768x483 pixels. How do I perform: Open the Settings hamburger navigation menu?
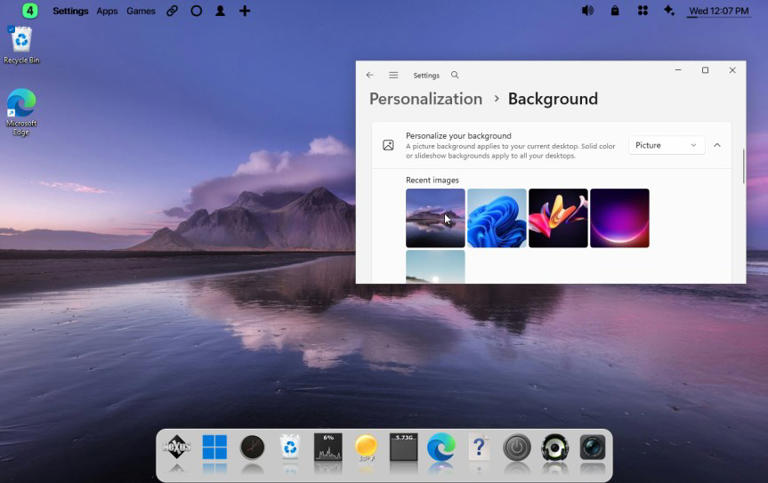(393, 75)
